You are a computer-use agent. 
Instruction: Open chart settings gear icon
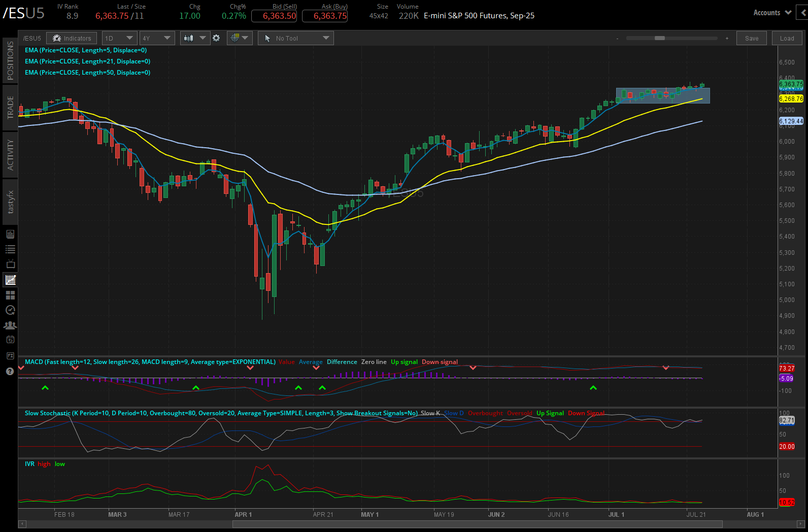tap(216, 38)
